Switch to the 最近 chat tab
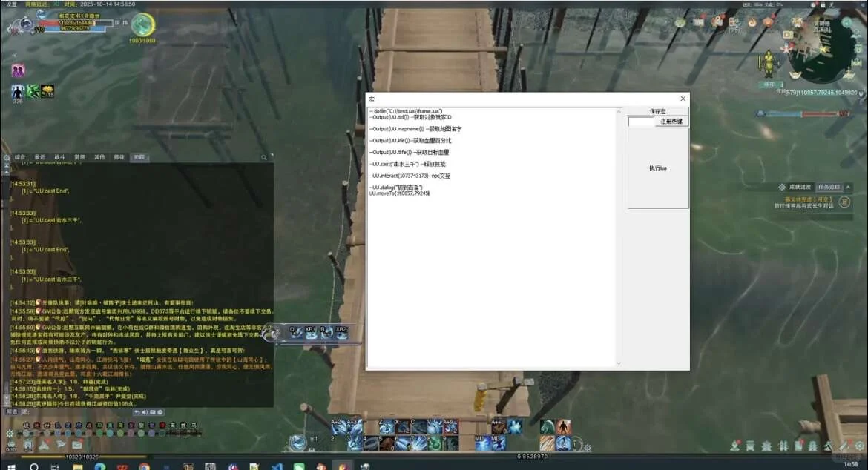The height and width of the screenshot is (470, 868). click(40, 157)
